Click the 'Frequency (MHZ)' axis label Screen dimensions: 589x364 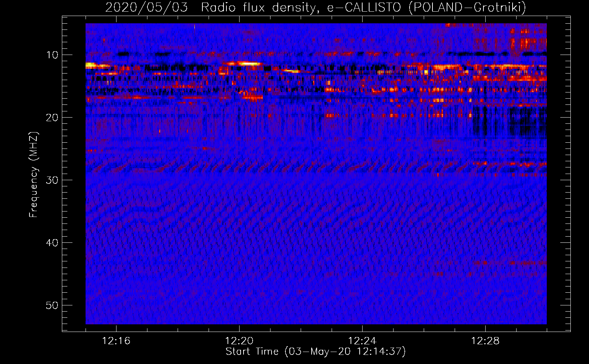(x=33, y=175)
